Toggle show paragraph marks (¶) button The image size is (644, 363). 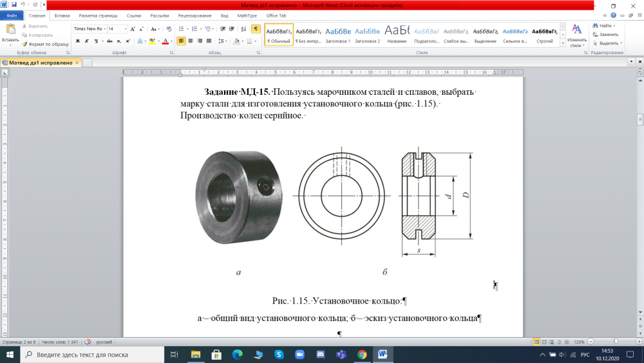tap(256, 29)
